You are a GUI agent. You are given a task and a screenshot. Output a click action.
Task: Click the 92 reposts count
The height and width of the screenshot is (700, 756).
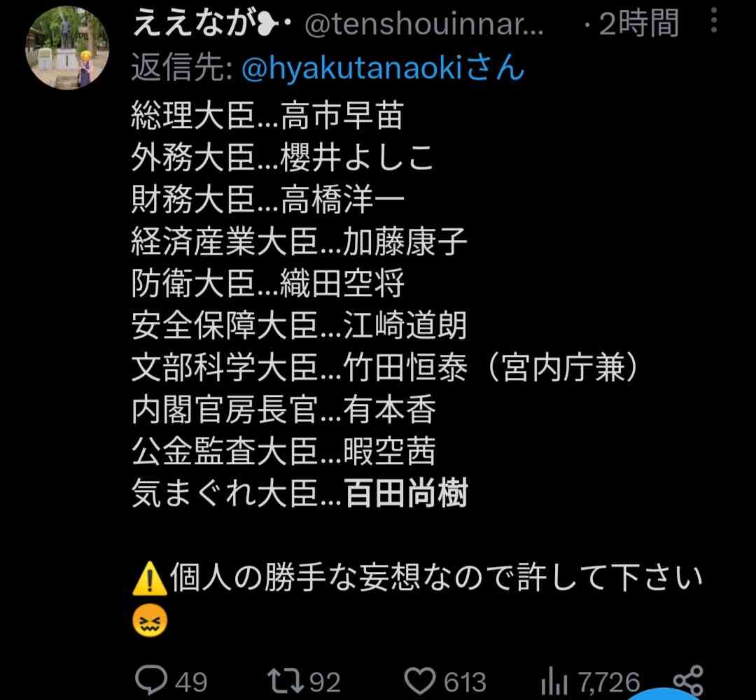325,682
